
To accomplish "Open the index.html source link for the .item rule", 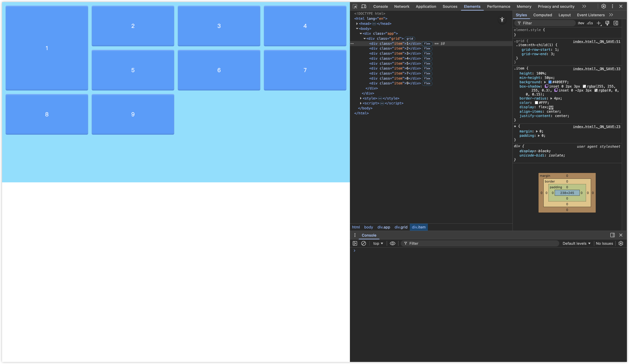I will tap(596, 69).
